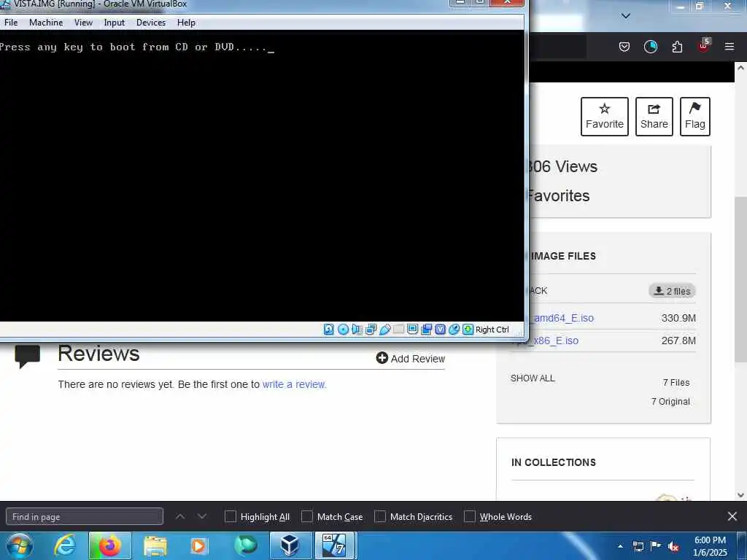Click the Favorite star button

pyautogui.click(x=605, y=117)
